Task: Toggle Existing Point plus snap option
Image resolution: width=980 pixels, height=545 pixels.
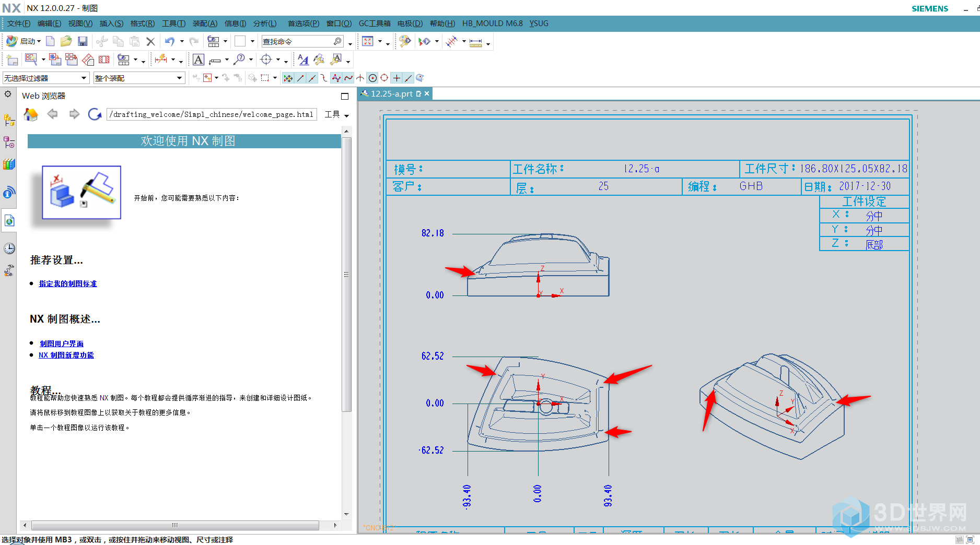Action: click(x=396, y=78)
